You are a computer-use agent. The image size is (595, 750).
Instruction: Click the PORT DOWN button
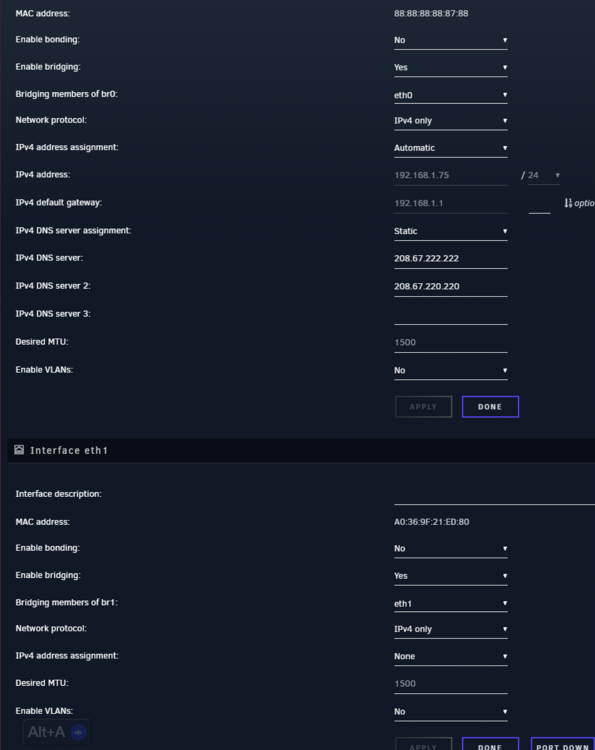click(x=562, y=744)
